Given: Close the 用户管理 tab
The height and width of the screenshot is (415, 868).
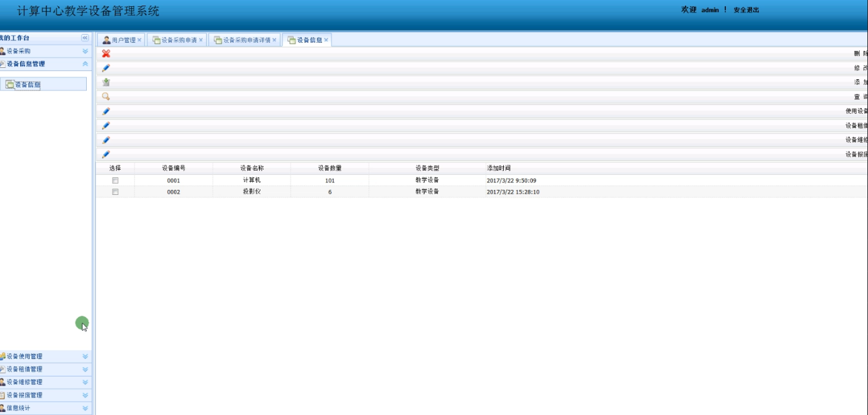Looking at the screenshot, I should tap(140, 40).
